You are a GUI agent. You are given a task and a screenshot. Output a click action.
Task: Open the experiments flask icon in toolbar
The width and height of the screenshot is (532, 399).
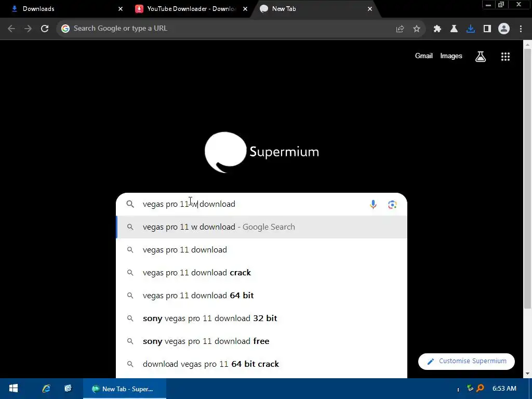[x=454, y=29]
